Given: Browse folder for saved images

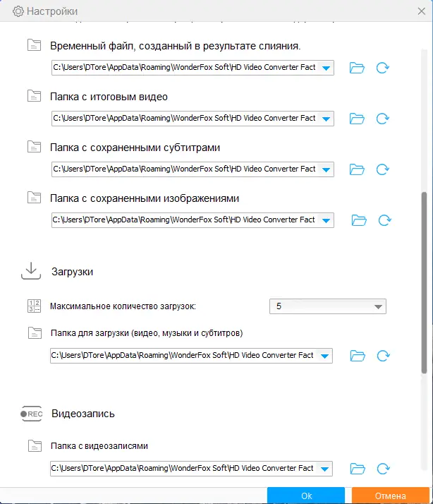Looking at the screenshot, I should [360, 220].
